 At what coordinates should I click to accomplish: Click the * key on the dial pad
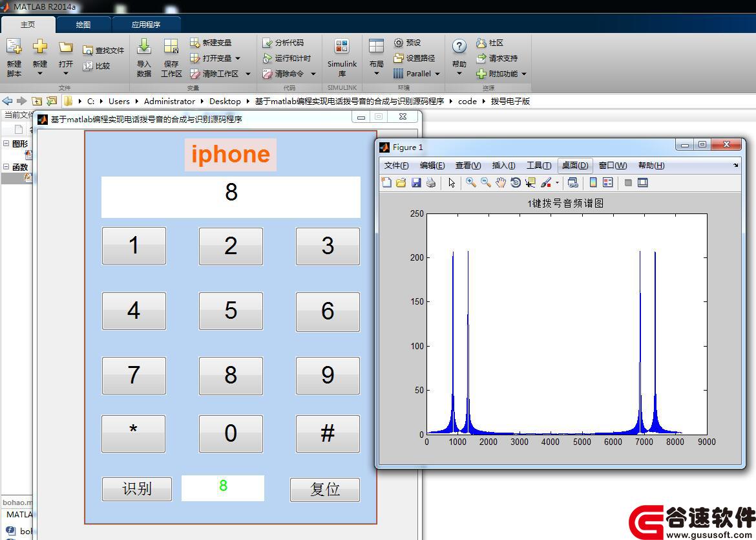(x=134, y=433)
